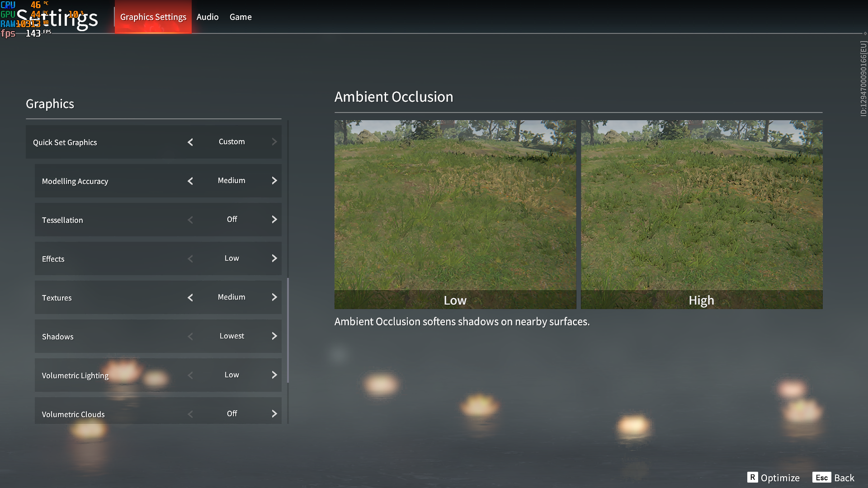Click the Tessellation Off value

[x=232, y=220]
